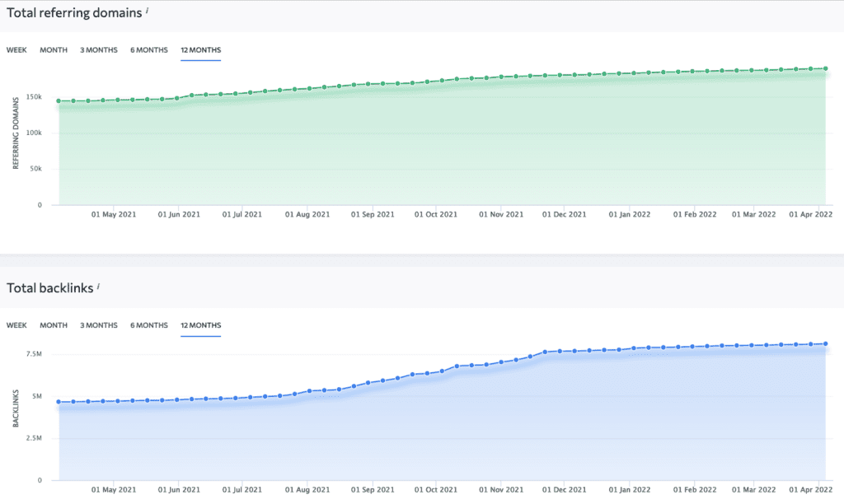Screen dimensions: 844x504
Task: Click info icon beside Total referring domains
Action: click(x=148, y=10)
